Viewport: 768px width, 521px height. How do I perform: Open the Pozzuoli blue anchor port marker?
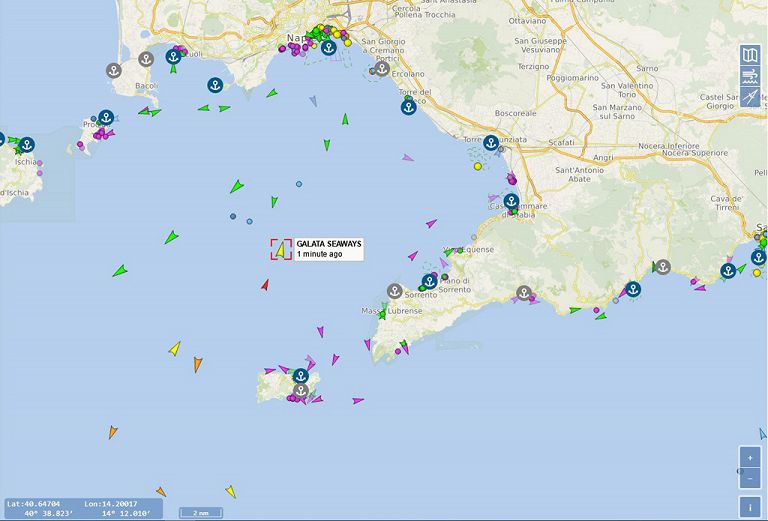[x=173, y=56]
